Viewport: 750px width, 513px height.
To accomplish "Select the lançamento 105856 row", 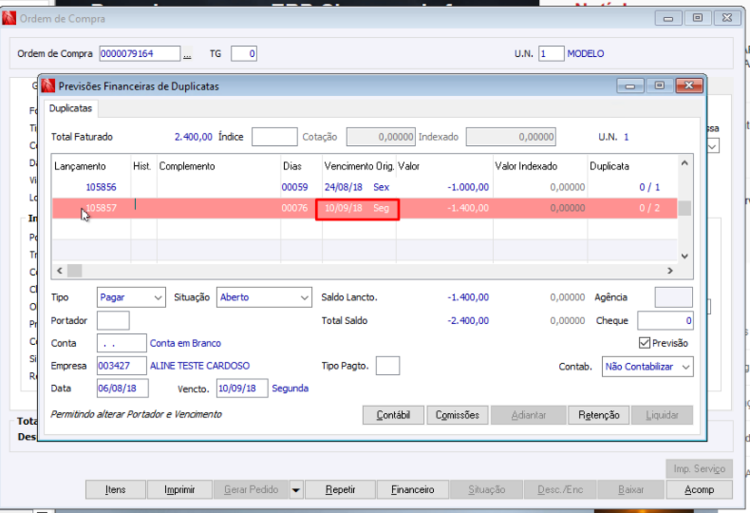I will tap(364, 187).
